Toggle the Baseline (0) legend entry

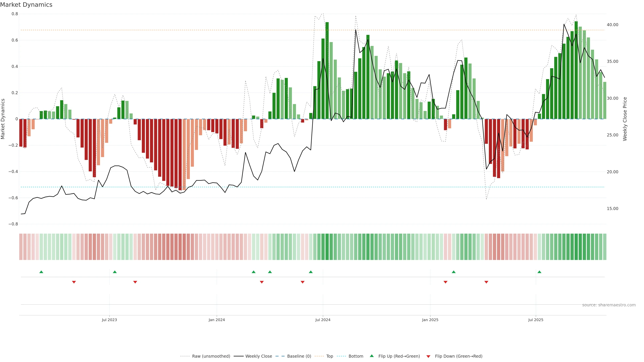click(299, 356)
